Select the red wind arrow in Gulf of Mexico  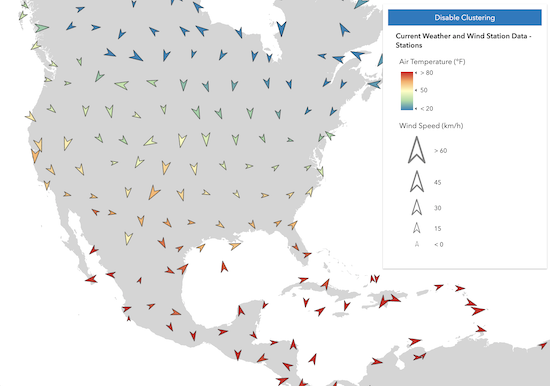click(224, 267)
